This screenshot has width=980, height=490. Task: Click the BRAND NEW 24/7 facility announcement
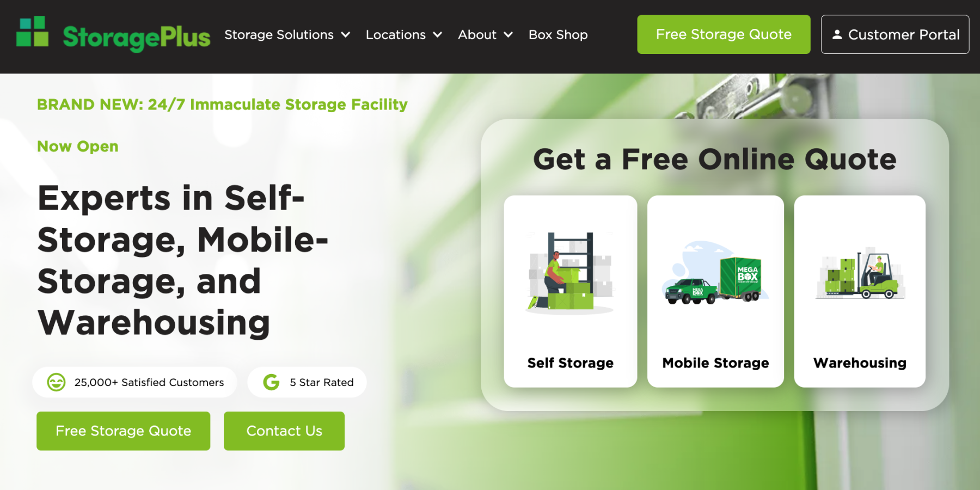222,104
